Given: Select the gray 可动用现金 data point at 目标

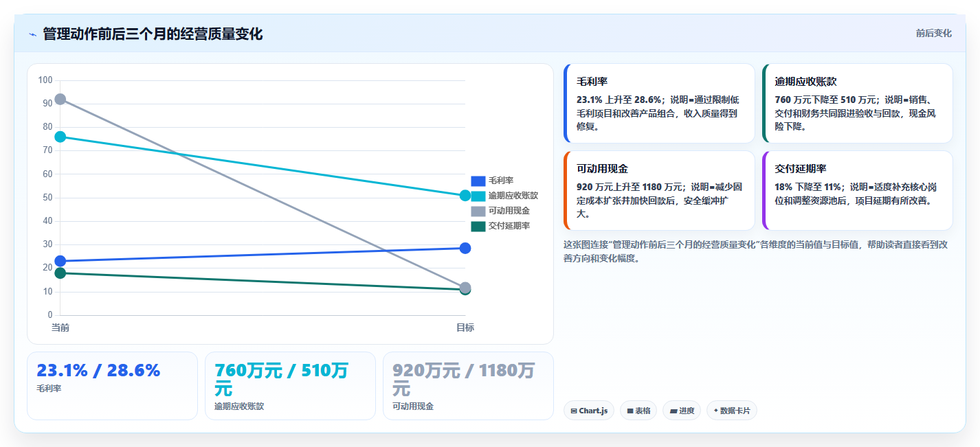Looking at the screenshot, I should pyautogui.click(x=465, y=288).
